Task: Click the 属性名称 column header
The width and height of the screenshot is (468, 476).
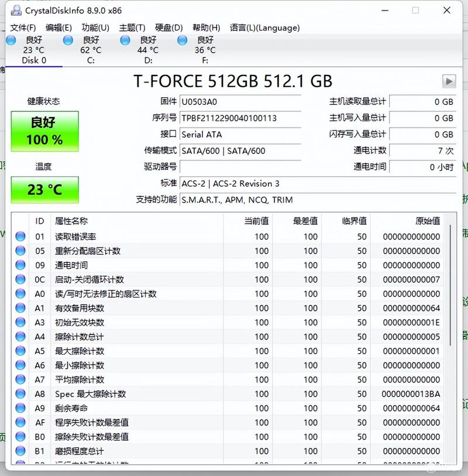Action: point(137,221)
